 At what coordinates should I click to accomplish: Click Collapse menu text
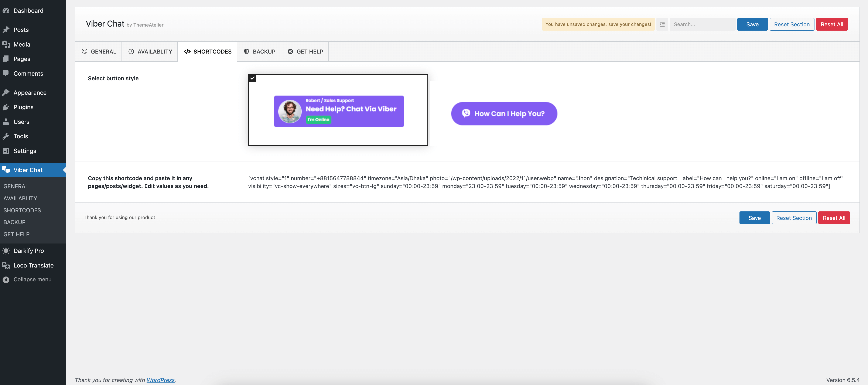click(x=32, y=279)
